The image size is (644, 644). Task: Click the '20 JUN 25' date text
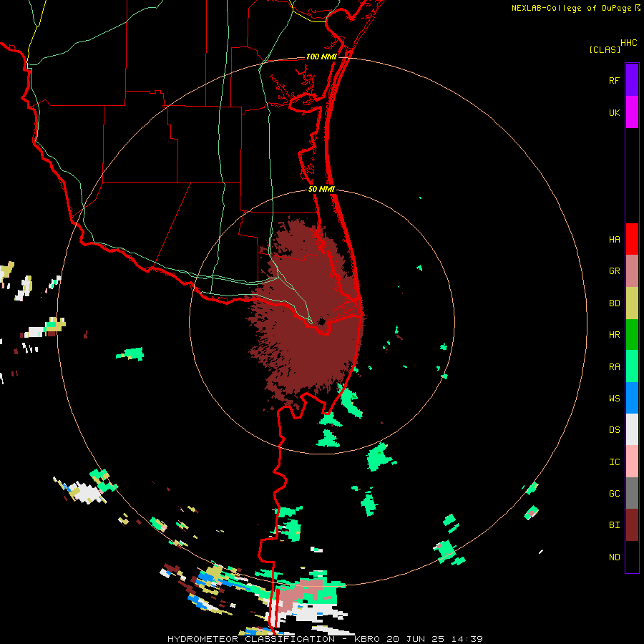(x=417, y=639)
